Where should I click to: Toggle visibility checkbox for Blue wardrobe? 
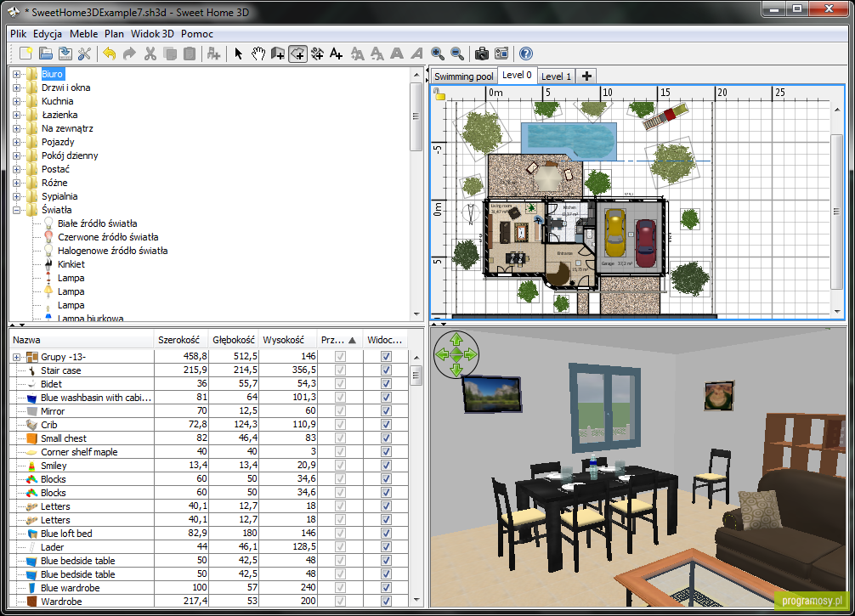[386, 588]
